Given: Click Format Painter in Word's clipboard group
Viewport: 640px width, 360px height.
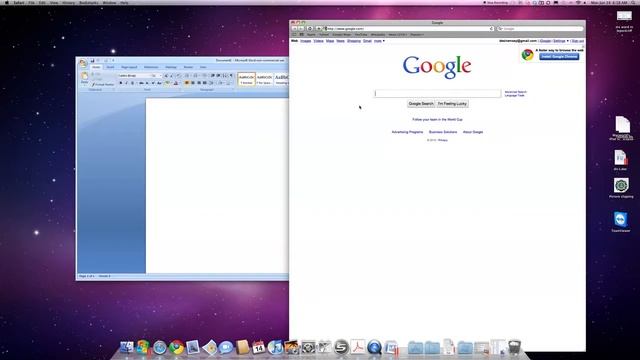Looking at the screenshot, I should [x=103, y=84].
